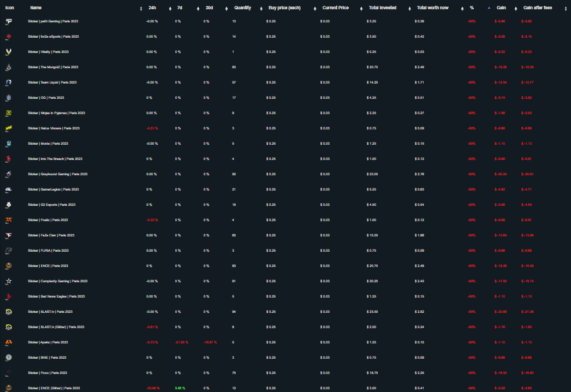Click the FaZe Clan sticker icon
The height and width of the screenshot is (392, 571).
click(x=9, y=236)
